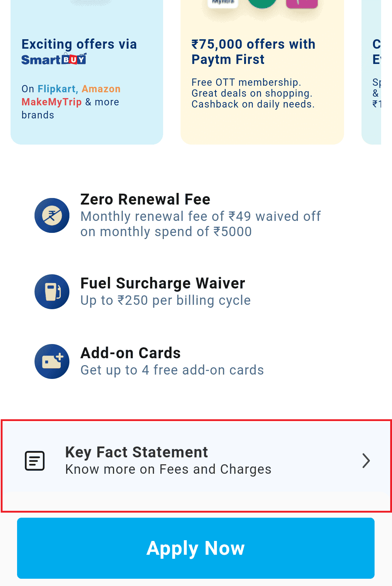Tap the Flipkart brand text
The image size is (392, 586).
(x=57, y=89)
